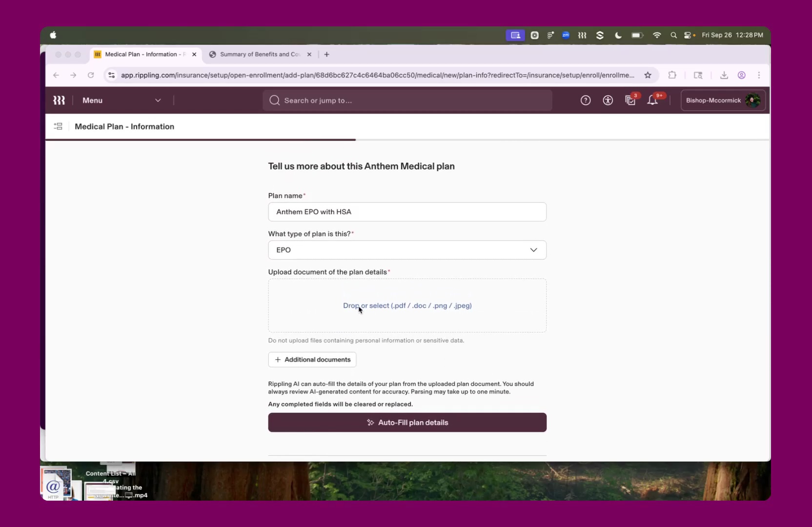This screenshot has width=812, height=527.
Task: Open the help question mark icon
Action: [x=586, y=101]
